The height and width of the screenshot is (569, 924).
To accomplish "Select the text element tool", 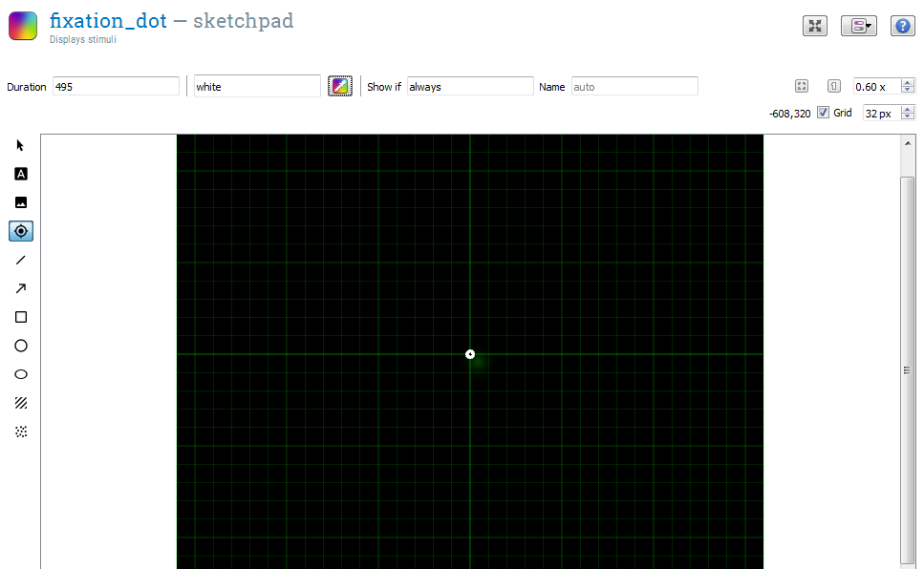I will coord(21,174).
